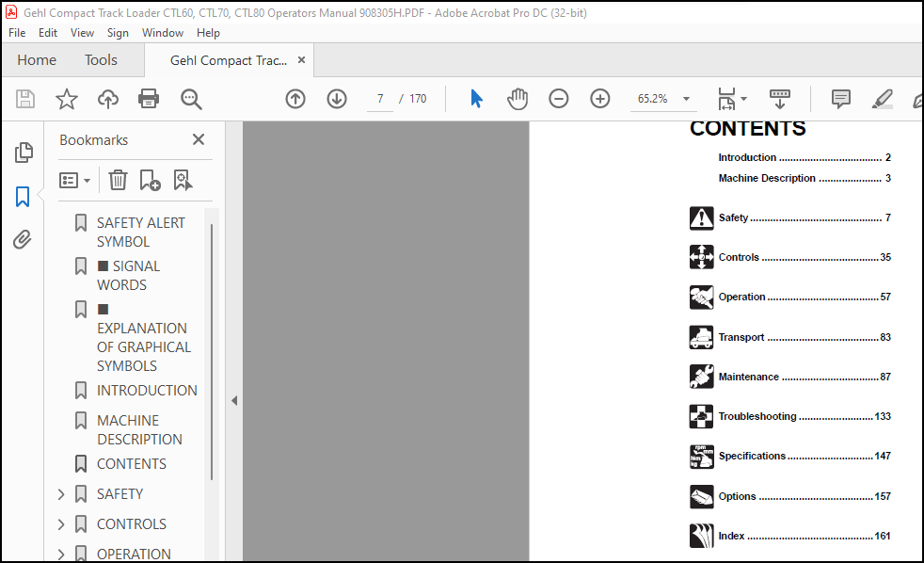Switch to the Tools tab
This screenshot has width=924, height=563.
click(x=101, y=59)
